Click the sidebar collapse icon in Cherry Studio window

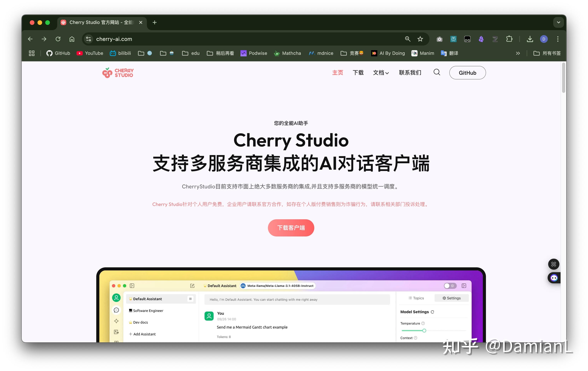coord(132,286)
